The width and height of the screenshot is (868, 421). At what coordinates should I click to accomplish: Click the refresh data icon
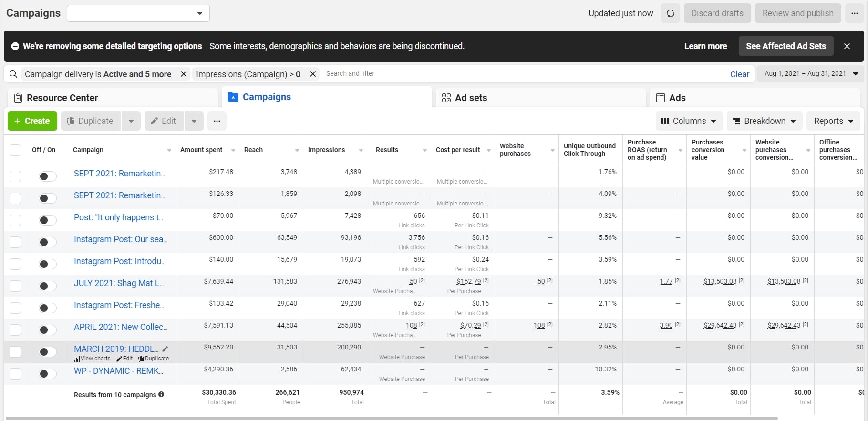[x=670, y=13]
